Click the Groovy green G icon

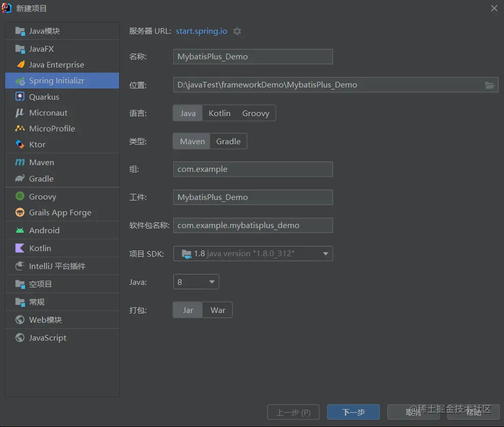coord(20,196)
